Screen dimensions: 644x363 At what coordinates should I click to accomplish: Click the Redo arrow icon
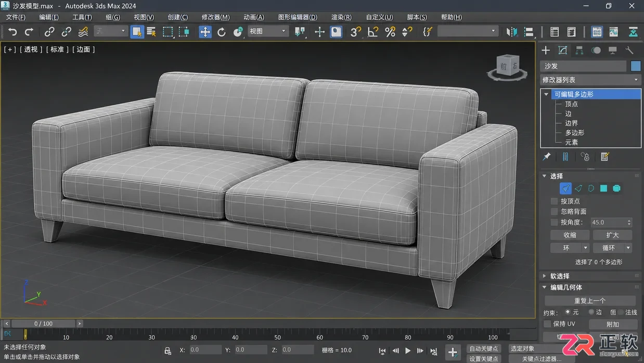[x=29, y=32]
